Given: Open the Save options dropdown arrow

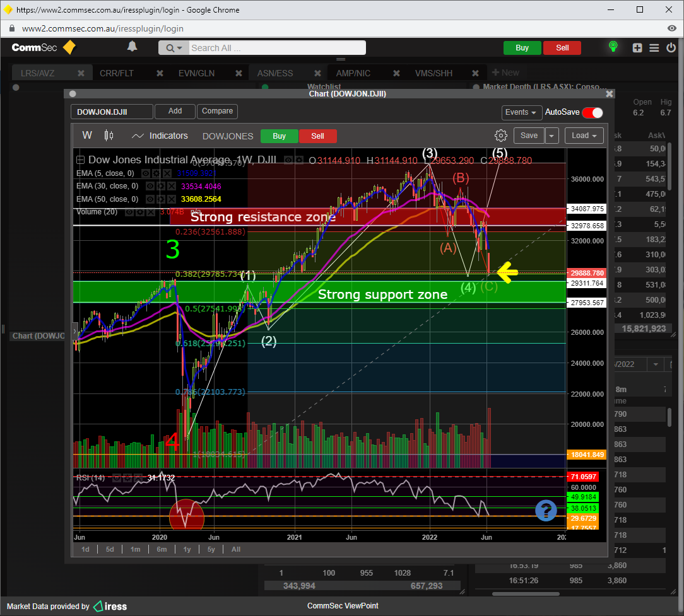Looking at the screenshot, I should [551, 136].
